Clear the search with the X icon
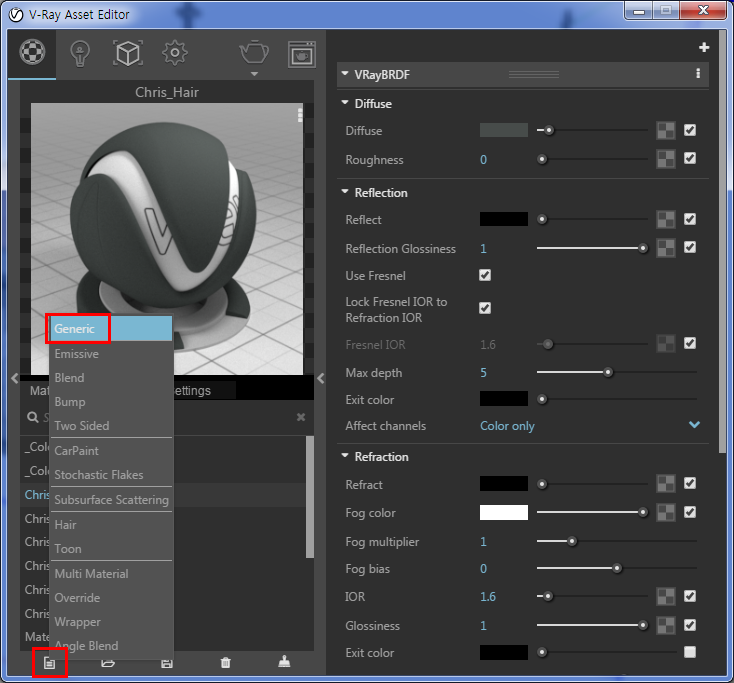This screenshot has width=734, height=683. (301, 417)
